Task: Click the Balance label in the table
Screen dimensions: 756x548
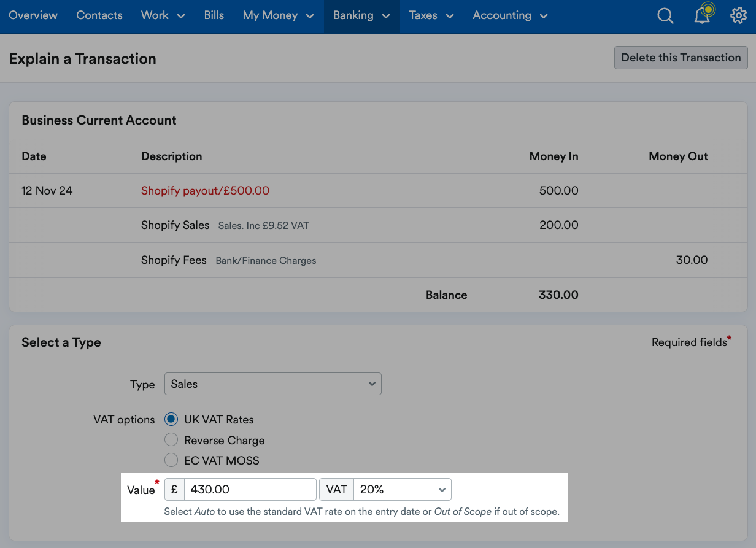Action: [447, 295]
